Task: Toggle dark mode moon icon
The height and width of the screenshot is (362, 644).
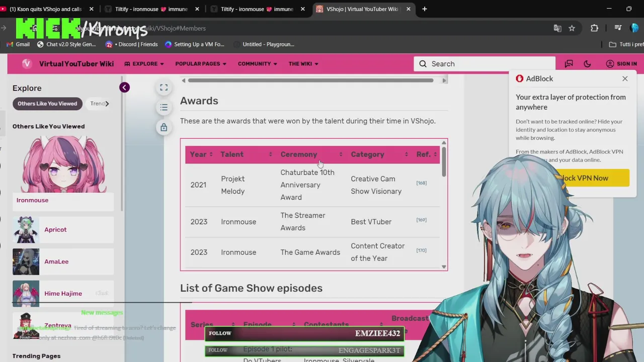Action: (587, 64)
